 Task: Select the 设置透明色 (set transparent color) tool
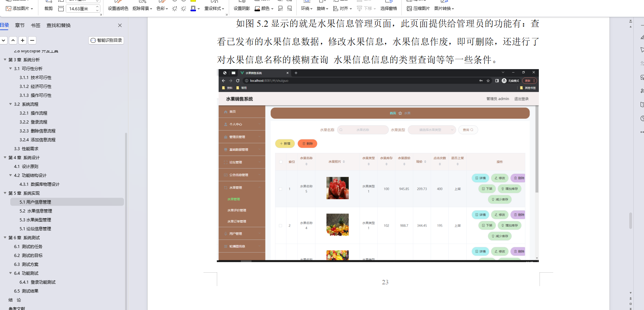click(x=118, y=9)
